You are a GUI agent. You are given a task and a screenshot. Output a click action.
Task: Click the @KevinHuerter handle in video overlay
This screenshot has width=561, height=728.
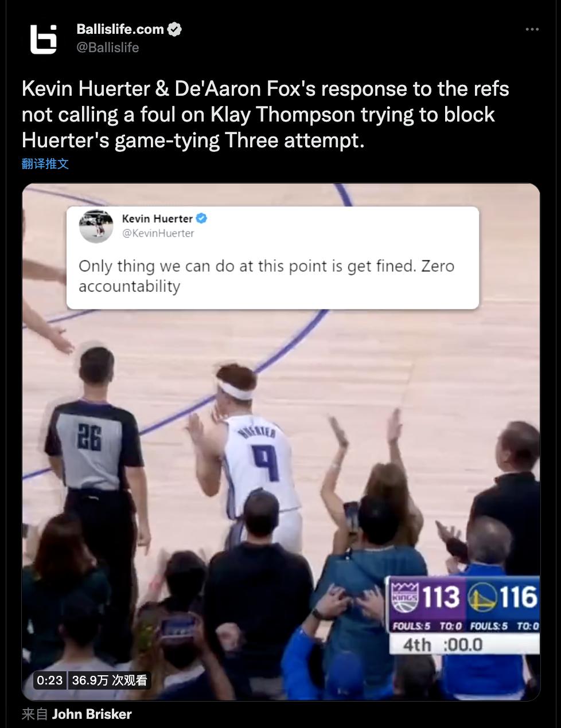[158, 233]
